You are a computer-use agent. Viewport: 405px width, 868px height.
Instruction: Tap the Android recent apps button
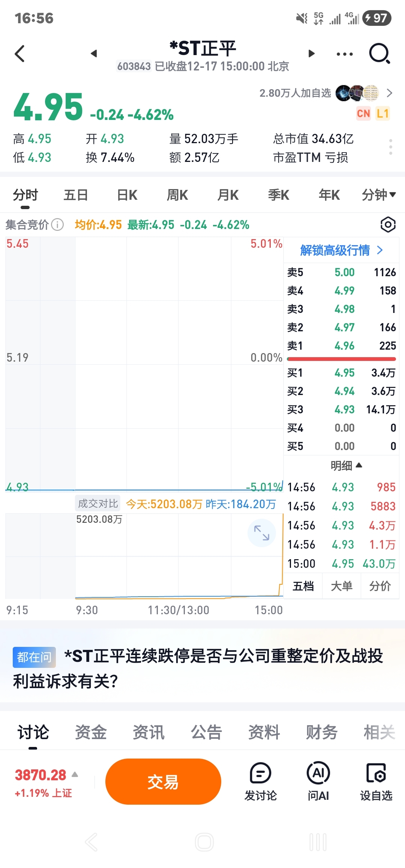318,843
